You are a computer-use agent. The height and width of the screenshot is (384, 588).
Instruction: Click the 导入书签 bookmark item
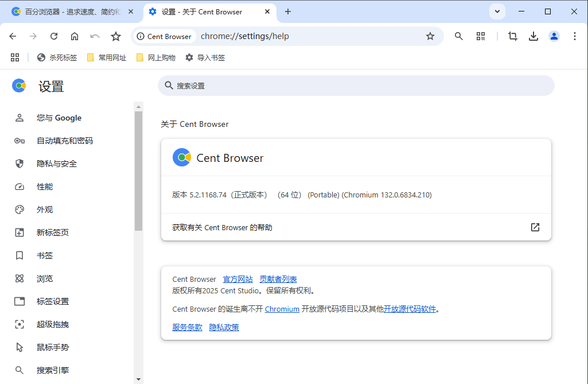click(205, 57)
